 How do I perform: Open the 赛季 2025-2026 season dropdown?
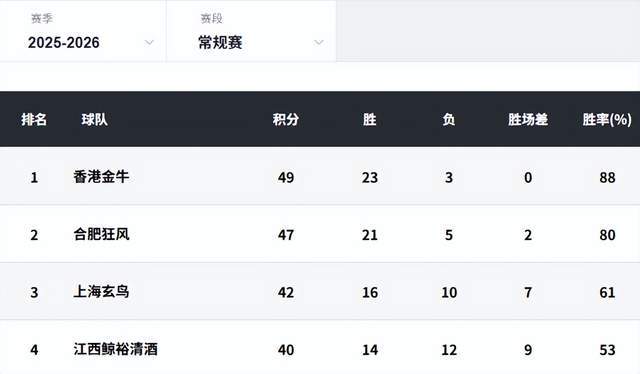coord(83,31)
